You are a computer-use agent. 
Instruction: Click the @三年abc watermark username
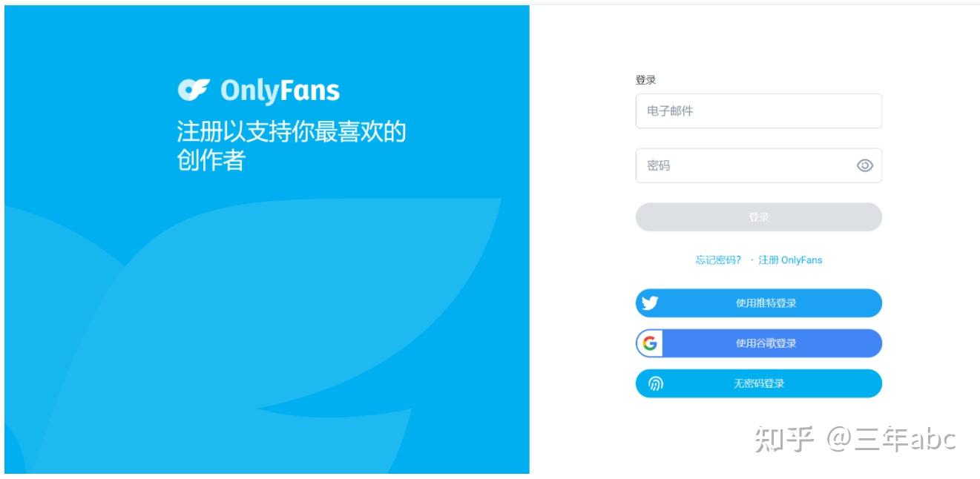click(891, 440)
